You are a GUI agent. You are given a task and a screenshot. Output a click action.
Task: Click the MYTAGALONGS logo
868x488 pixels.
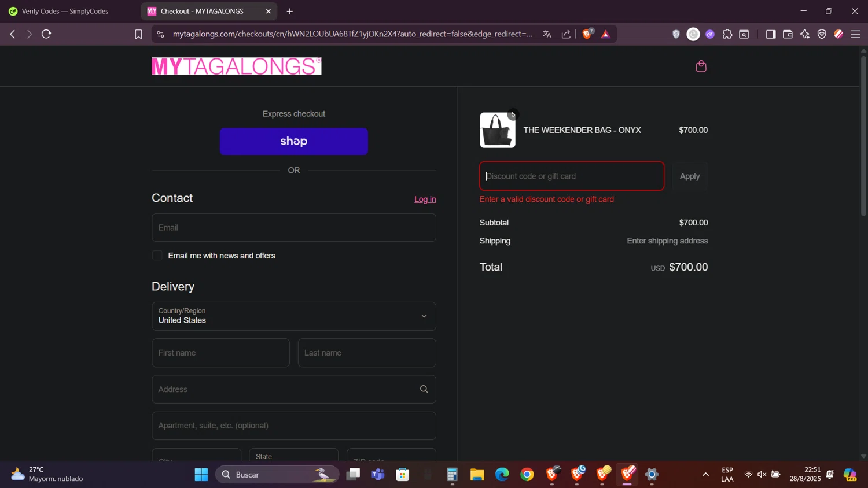point(237,66)
